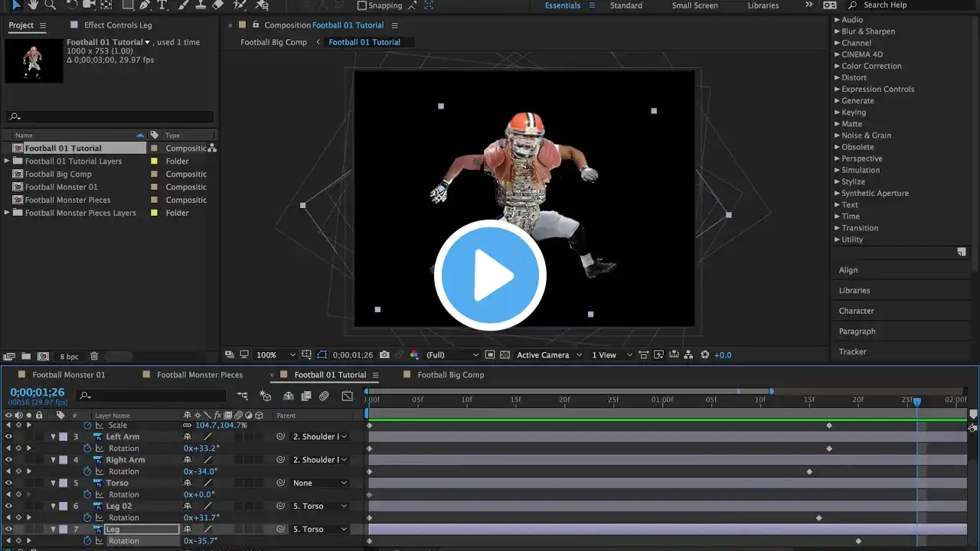The height and width of the screenshot is (551, 980).
Task: Click the Football Big Comp breadcrumb
Action: [x=273, y=42]
